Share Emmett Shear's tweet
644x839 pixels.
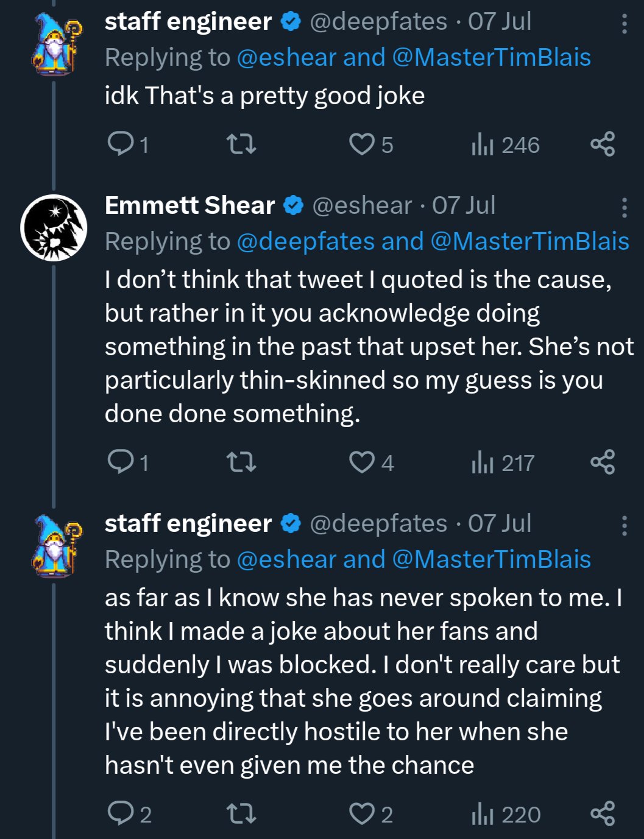click(x=603, y=462)
